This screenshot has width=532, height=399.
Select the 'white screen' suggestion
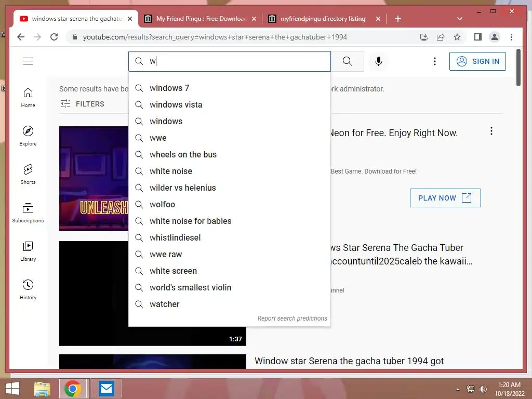(x=229, y=271)
